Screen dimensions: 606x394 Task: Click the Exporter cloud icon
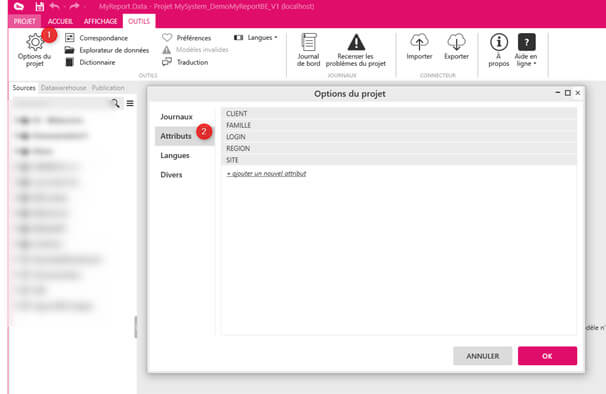pyautogui.click(x=456, y=42)
